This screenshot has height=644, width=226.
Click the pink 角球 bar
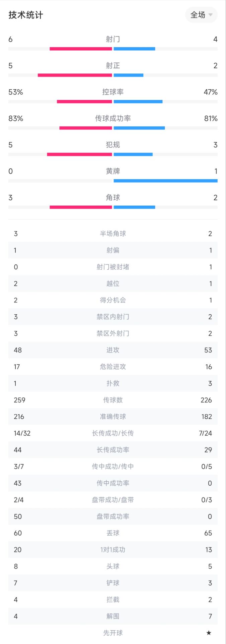81,207
